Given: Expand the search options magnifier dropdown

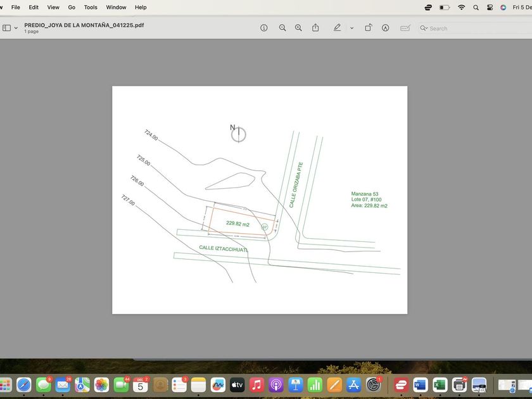Looking at the screenshot, I should coord(424,28).
